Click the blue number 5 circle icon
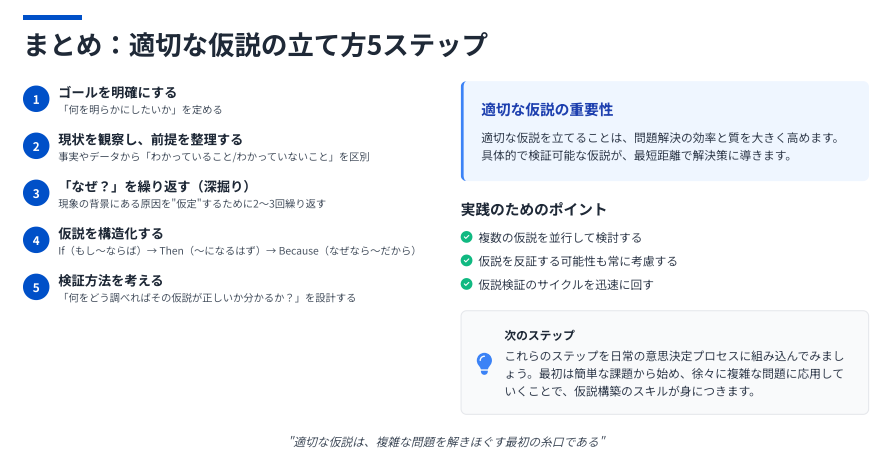Image resolution: width=889 pixels, height=460 pixels. (36, 288)
